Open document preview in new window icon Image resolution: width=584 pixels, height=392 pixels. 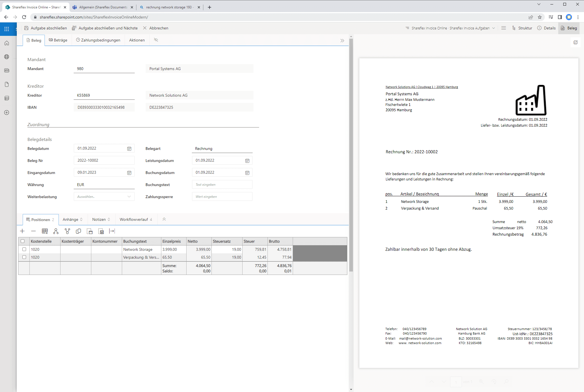[576, 42]
